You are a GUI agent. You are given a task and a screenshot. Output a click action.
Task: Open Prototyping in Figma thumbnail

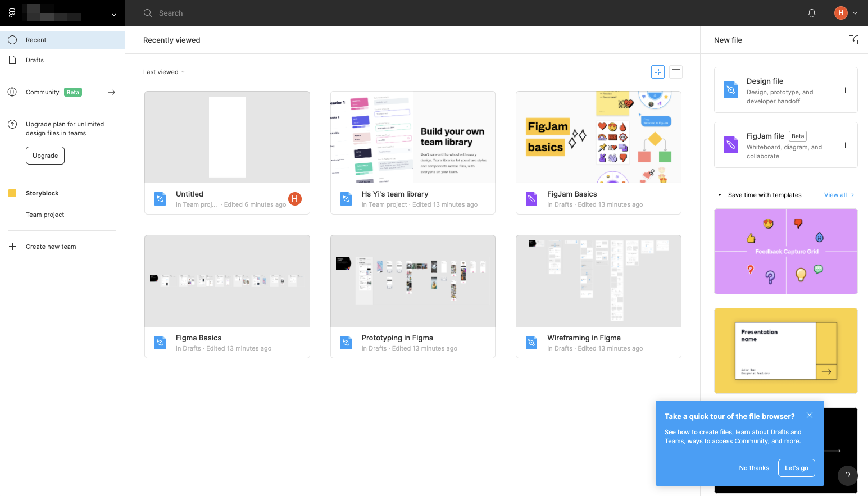click(413, 281)
